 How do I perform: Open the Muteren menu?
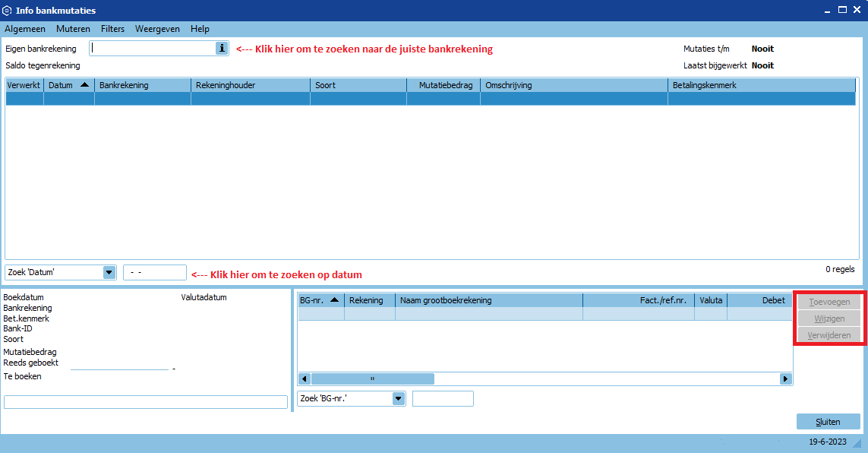tap(73, 29)
